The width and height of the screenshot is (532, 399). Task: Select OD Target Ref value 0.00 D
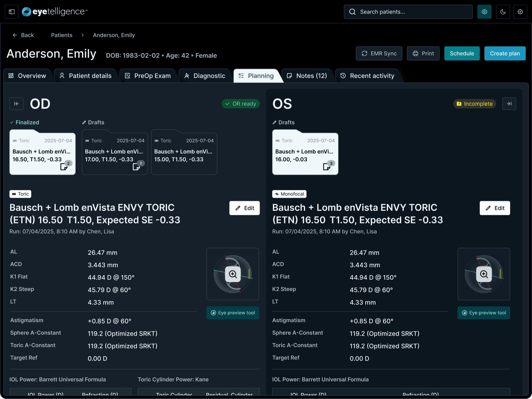[x=98, y=358]
